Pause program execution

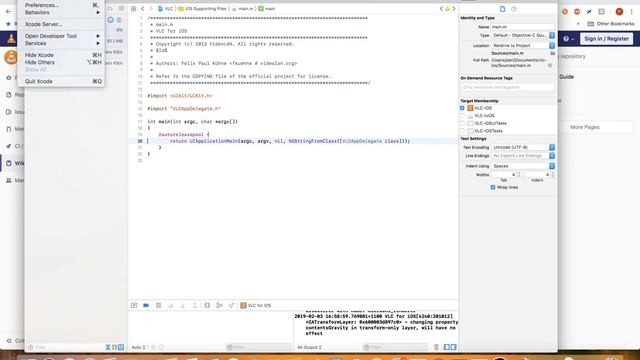(x=158, y=305)
